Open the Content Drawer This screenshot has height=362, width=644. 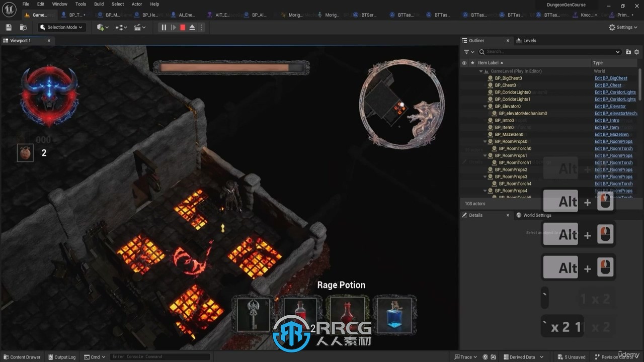pos(22,357)
